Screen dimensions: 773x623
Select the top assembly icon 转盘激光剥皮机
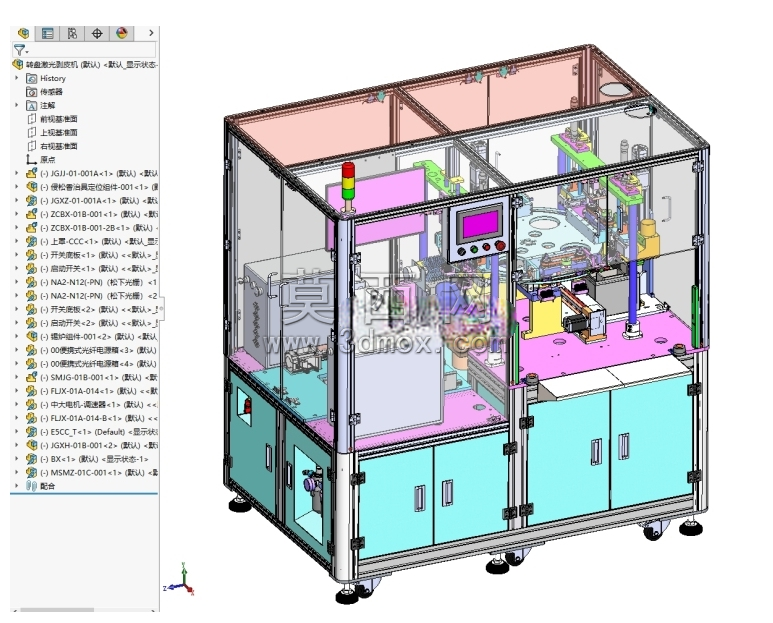(x=18, y=65)
